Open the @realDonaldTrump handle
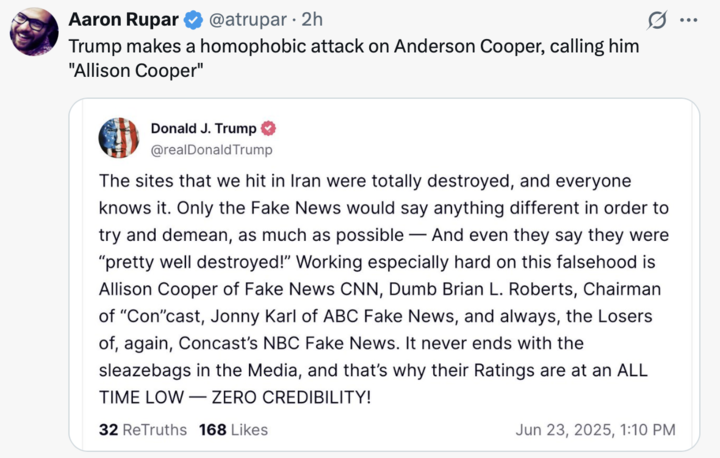720x458 pixels. pos(211,150)
